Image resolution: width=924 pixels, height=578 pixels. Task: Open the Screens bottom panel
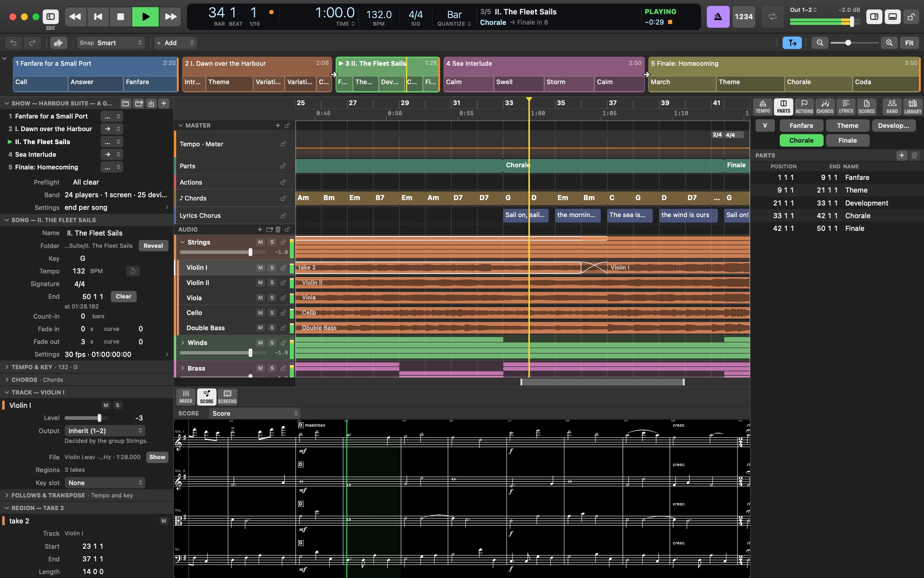click(227, 397)
